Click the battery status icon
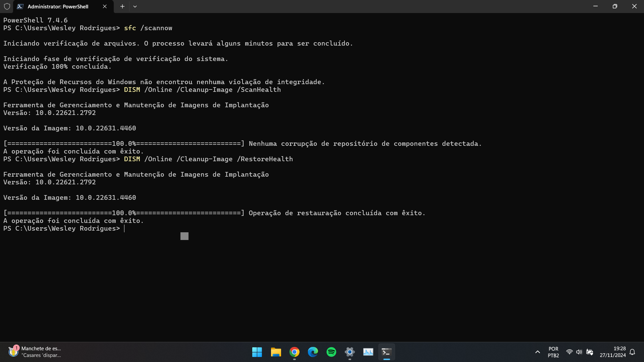This screenshot has height=362, width=644. point(590,352)
